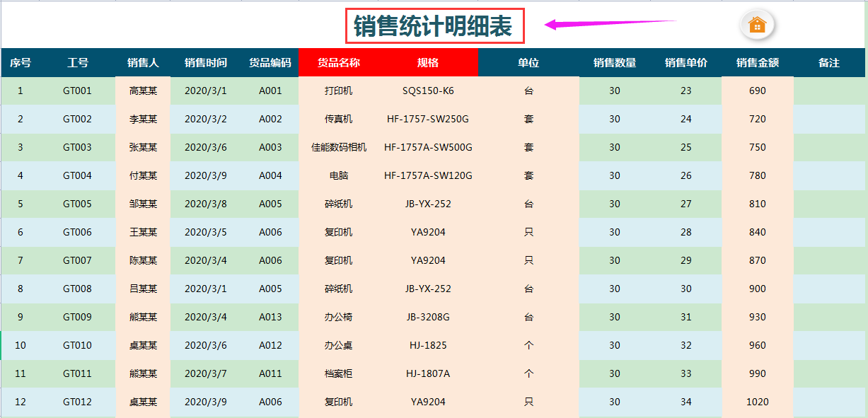Select the amount cell showing 960

click(x=758, y=345)
